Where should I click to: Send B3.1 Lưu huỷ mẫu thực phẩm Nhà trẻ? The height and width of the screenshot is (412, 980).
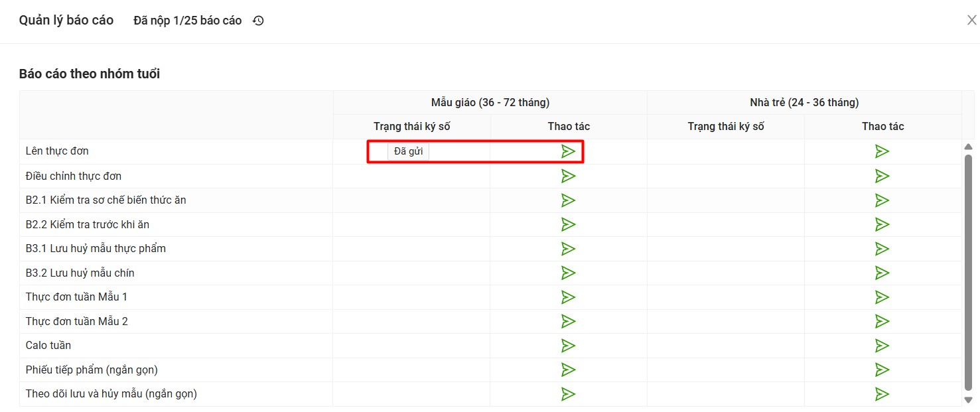click(x=882, y=249)
